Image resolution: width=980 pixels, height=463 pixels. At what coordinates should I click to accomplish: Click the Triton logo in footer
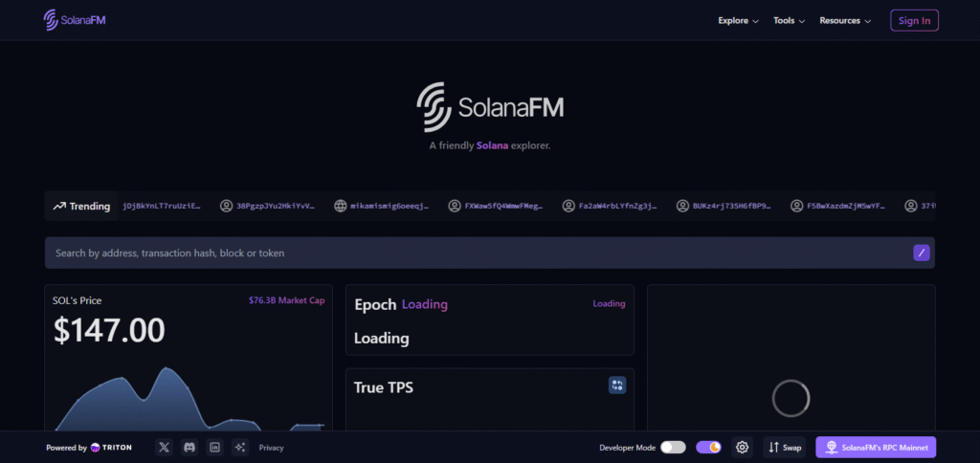(111, 448)
